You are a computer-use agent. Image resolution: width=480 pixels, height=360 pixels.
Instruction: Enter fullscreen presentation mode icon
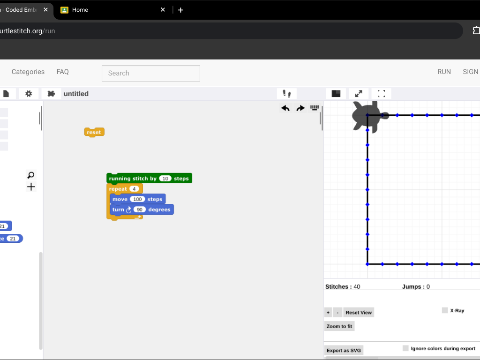pos(381,94)
